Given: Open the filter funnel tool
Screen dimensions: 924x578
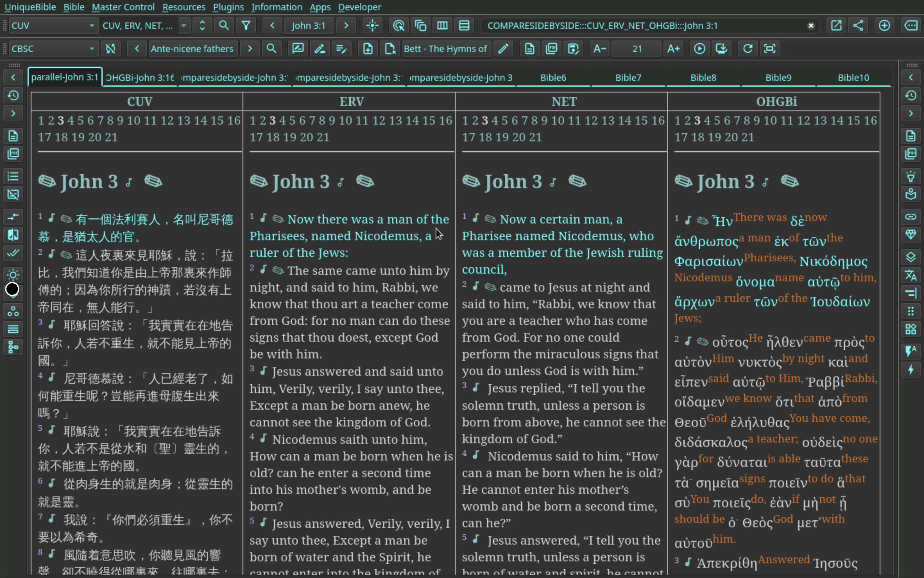Looking at the screenshot, I should click(x=246, y=26).
